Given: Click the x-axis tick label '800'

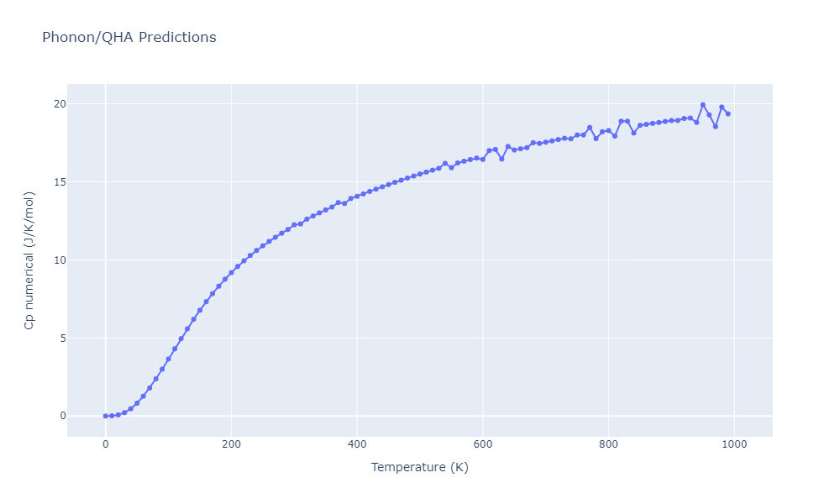Looking at the screenshot, I should [x=608, y=444].
